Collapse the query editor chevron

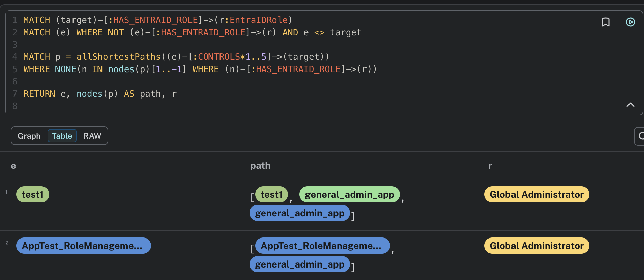coord(630,105)
